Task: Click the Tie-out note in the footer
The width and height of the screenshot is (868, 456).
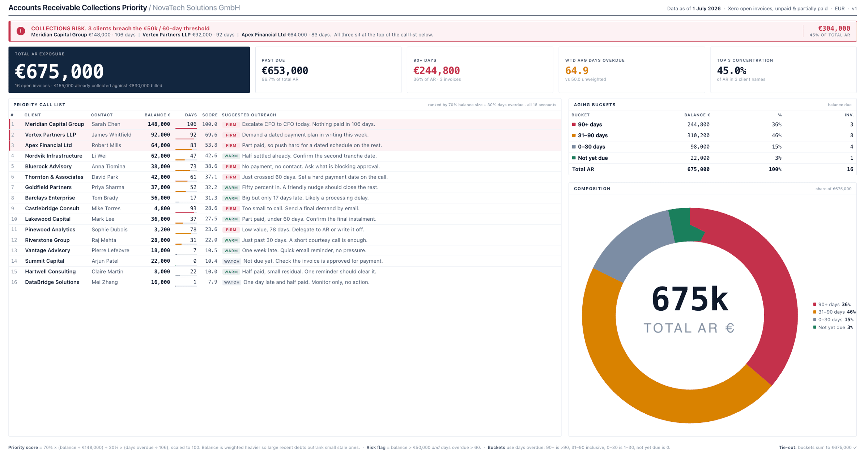Action: (x=818, y=448)
